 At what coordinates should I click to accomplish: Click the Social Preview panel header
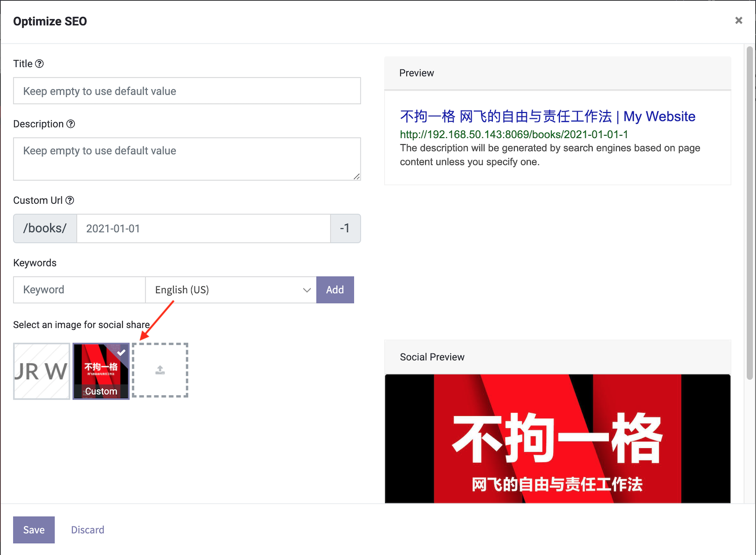pos(558,357)
